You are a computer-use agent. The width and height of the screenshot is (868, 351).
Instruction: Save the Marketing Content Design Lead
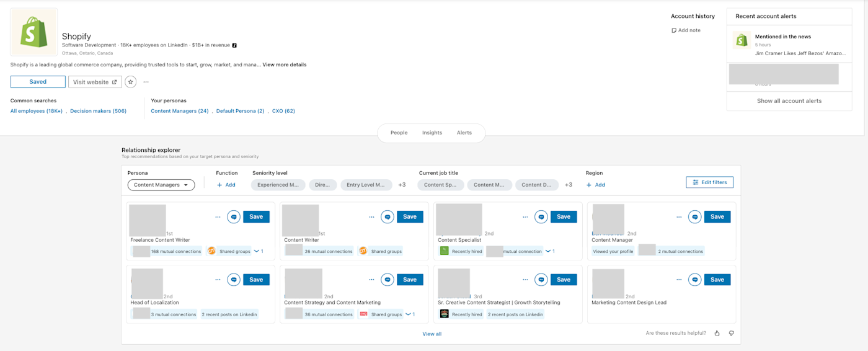(x=717, y=280)
